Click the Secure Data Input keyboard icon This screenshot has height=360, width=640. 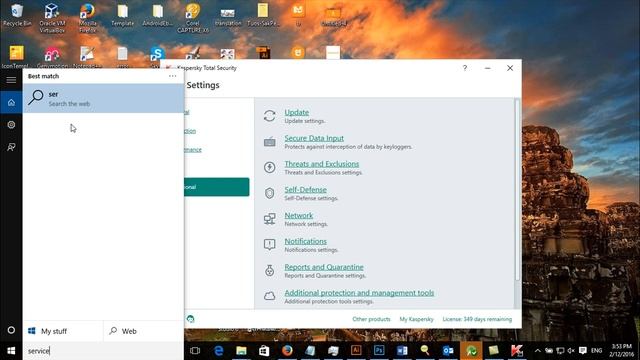pos(269,142)
